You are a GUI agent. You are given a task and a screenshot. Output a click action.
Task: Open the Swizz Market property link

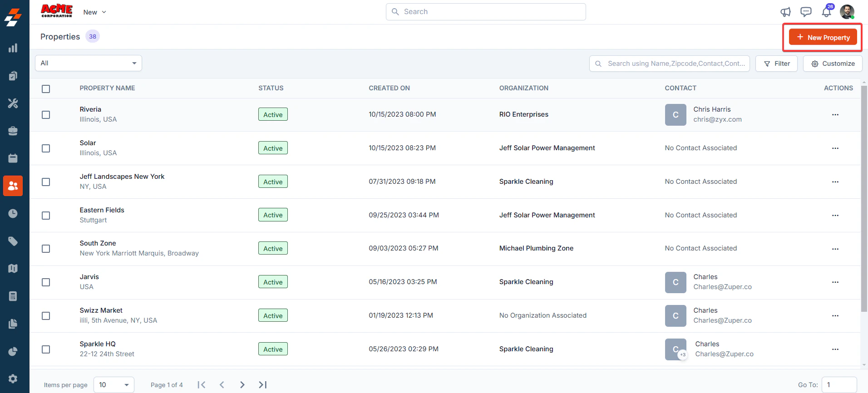click(101, 310)
